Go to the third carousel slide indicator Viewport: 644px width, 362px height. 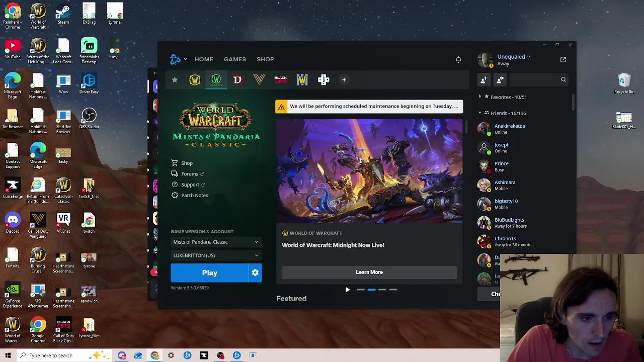pos(382,290)
